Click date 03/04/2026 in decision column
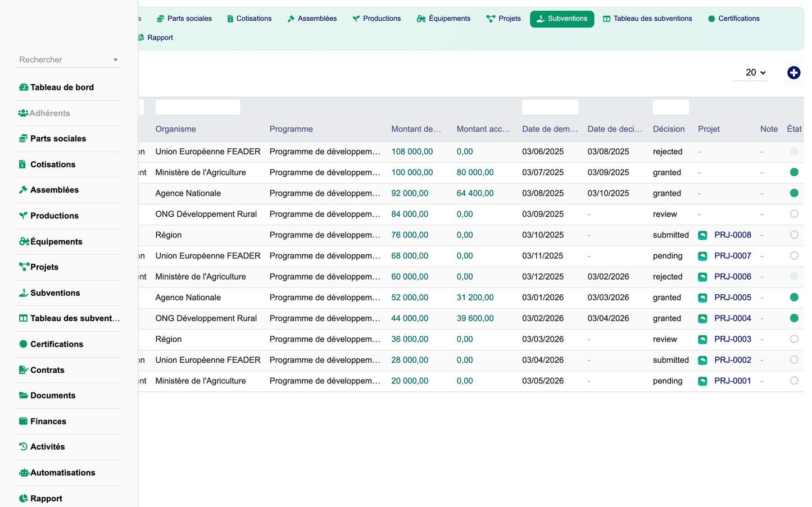The image size is (812, 507). pos(608,318)
